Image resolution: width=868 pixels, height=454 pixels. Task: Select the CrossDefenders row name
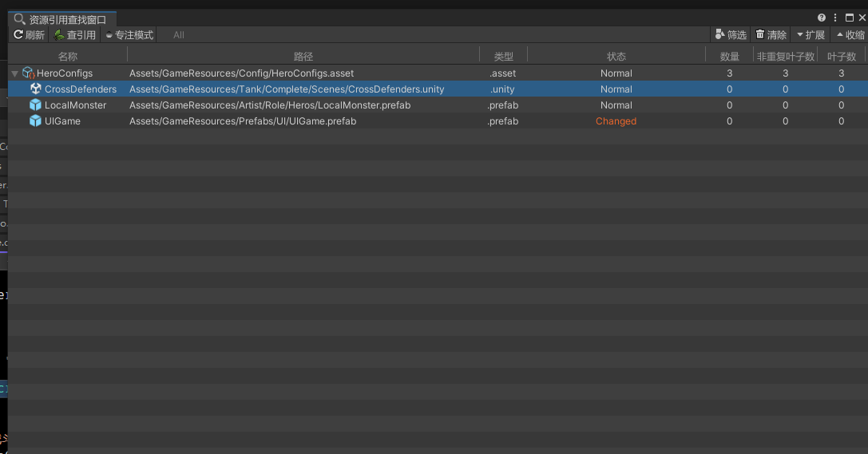click(x=81, y=89)
